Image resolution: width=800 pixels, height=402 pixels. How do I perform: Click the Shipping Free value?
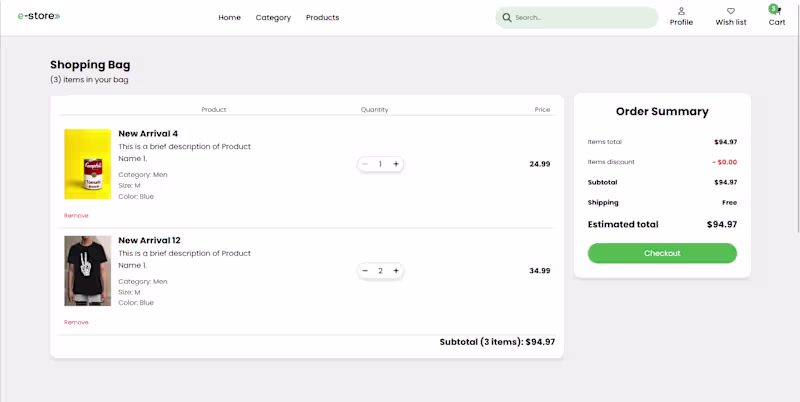730,203
